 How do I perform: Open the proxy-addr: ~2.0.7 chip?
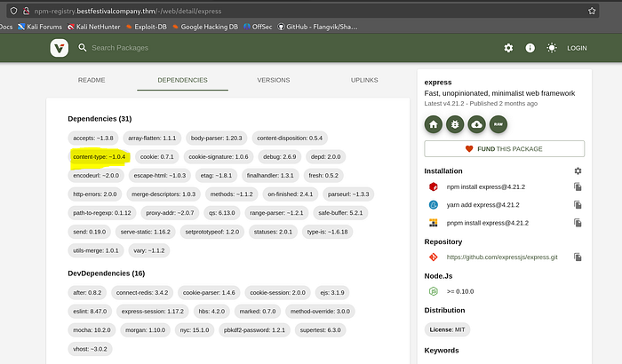coord(170,213)
